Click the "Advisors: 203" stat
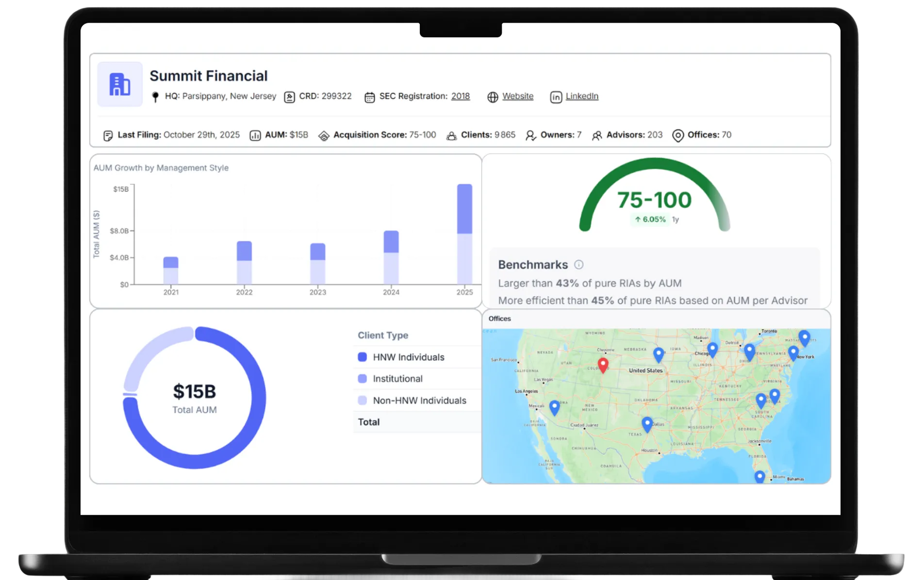This screenshot has width=924, height=580. [634, 135]
